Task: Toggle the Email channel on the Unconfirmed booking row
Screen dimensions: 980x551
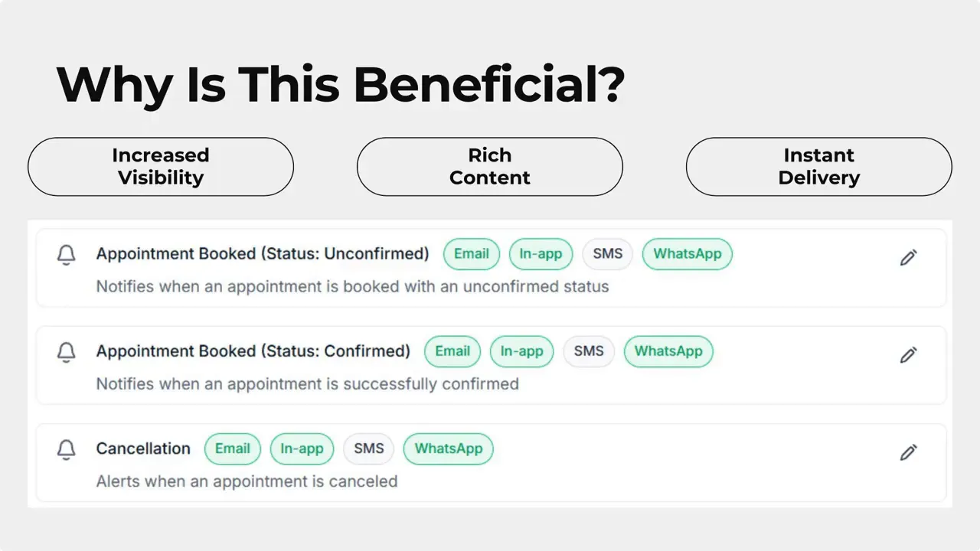Action: [472, 253]
